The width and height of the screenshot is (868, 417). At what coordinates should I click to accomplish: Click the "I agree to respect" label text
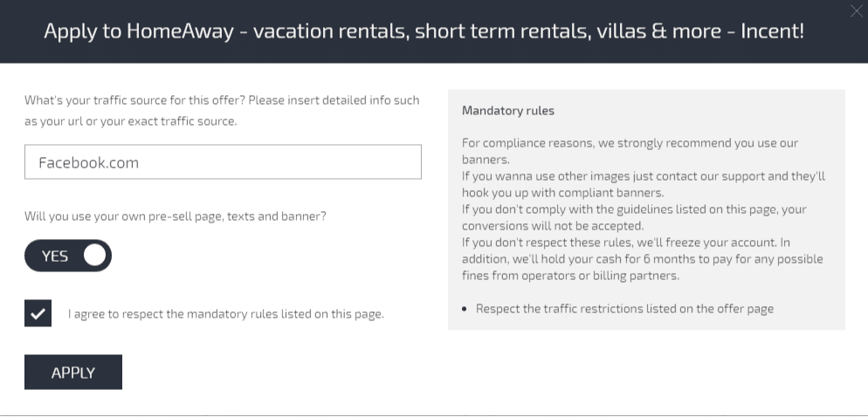coord(225,314)
